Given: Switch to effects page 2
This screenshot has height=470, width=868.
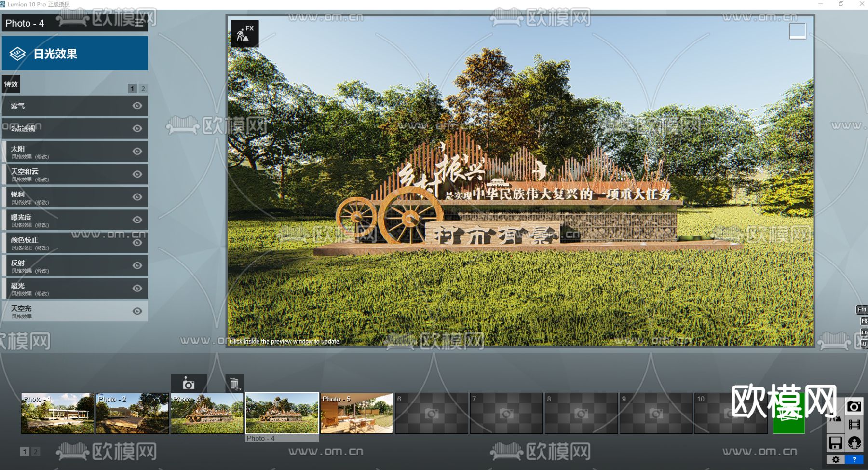Looking at the screenshot, I should point(143,88).
